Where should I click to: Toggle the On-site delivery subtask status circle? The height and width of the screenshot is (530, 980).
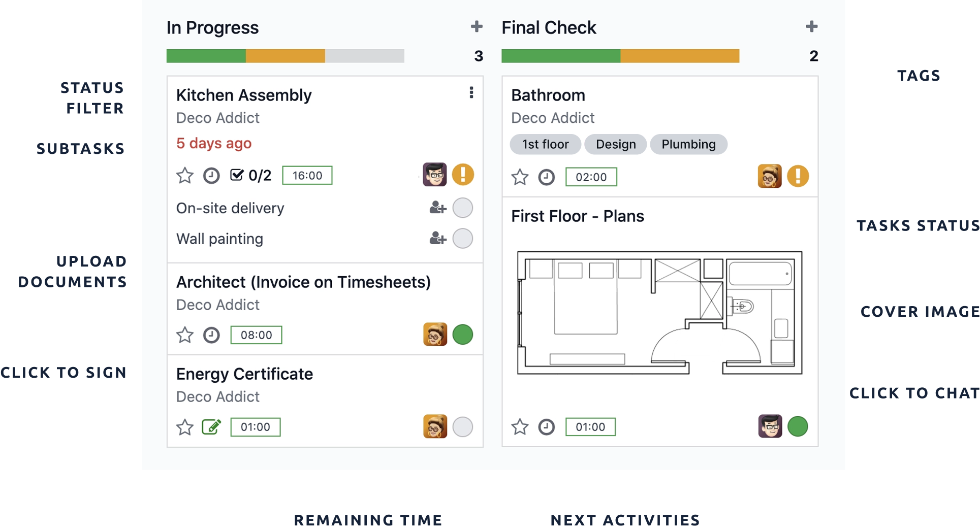point(463,208)
